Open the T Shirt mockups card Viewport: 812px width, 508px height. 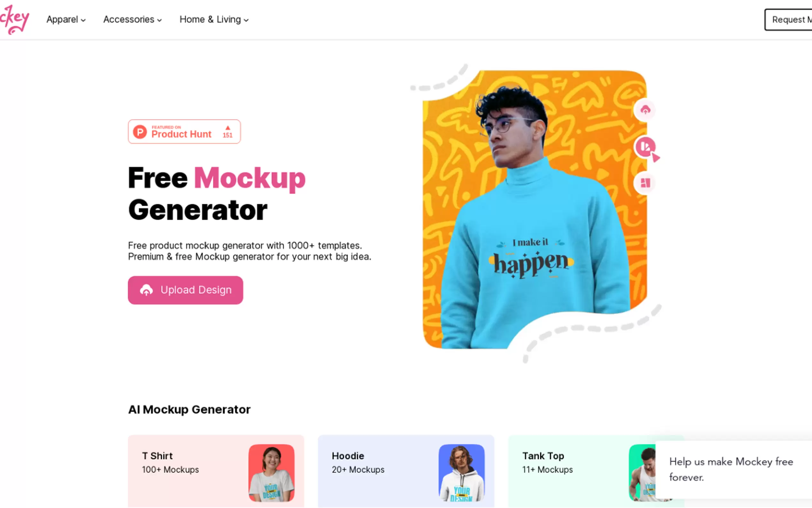click(x=216, y=471)
